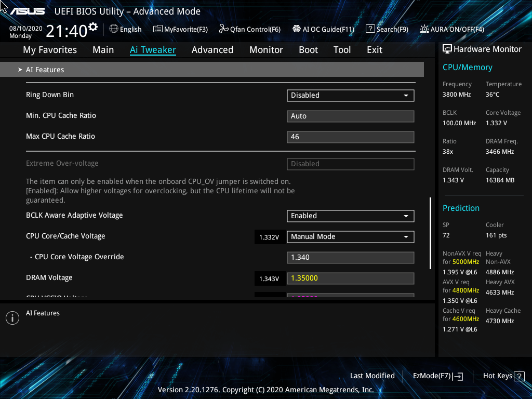Toggle AURA ON/OFF(F4) light icon
The height and width of the screenshot is (399, 532).
(x=424, y=29)
